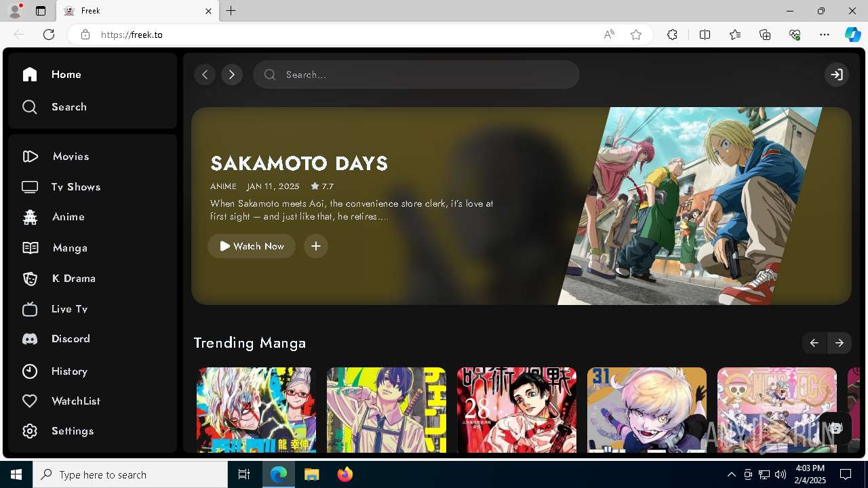868x488 pixels.
Task: Open the K Drama label
Action: tap(74, 279)
